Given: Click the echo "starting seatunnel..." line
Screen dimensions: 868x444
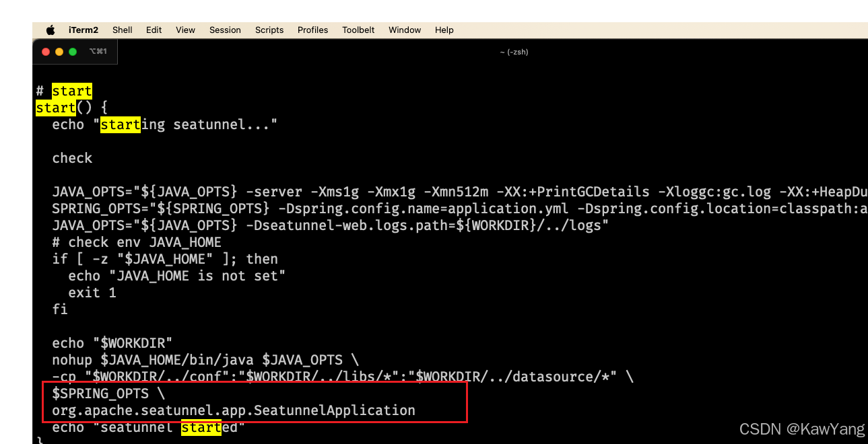Looking at the screenshot, I should pos(165,124).
